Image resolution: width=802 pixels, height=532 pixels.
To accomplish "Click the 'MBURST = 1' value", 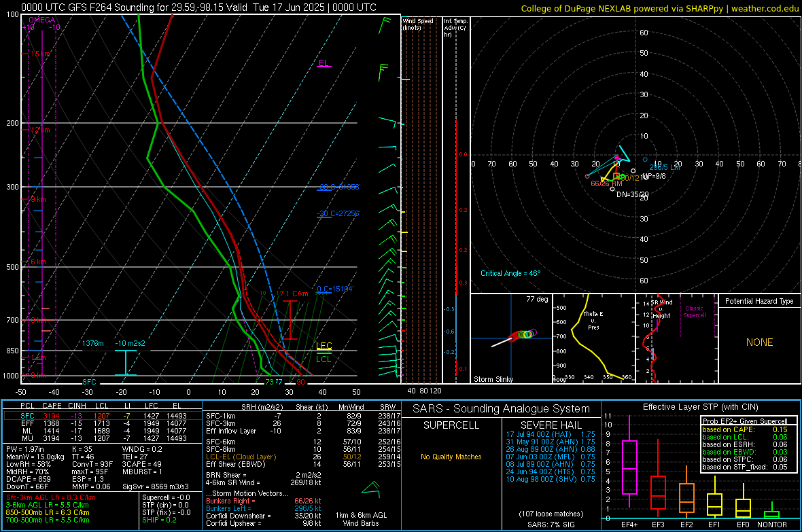I will pos(142,472).
